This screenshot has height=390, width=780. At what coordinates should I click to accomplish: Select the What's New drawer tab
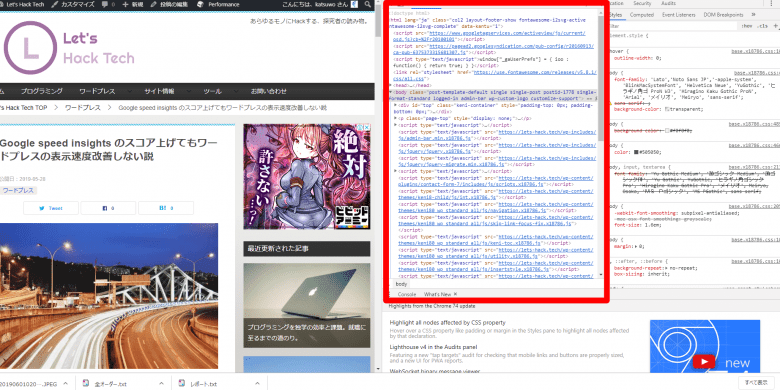point(437,294)
